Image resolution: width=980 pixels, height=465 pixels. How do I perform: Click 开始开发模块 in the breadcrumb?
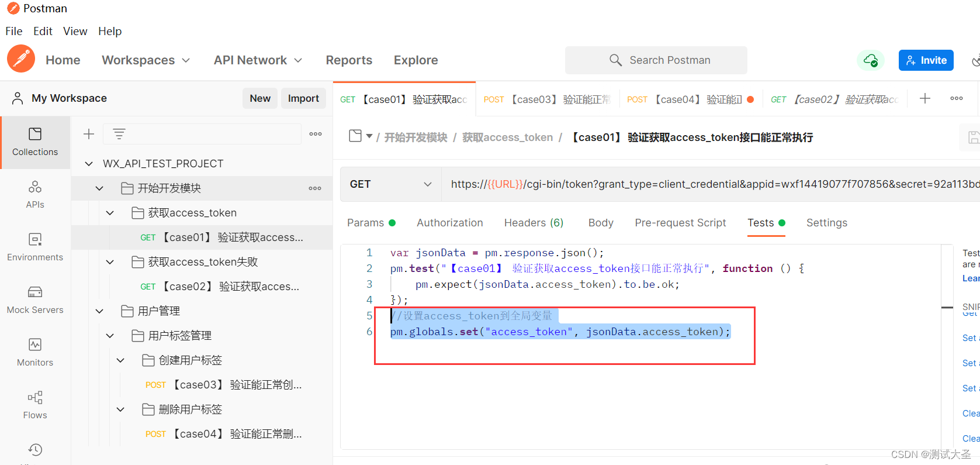pyautogui.click(x=415, y=137)
